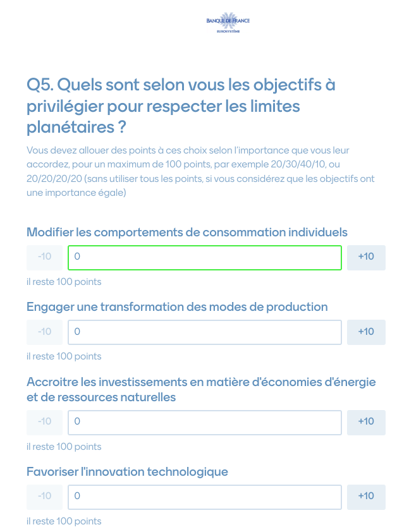Click remaining points text under innovation field
This screenshot has width=409, height=532.
(x=64, y=521)
